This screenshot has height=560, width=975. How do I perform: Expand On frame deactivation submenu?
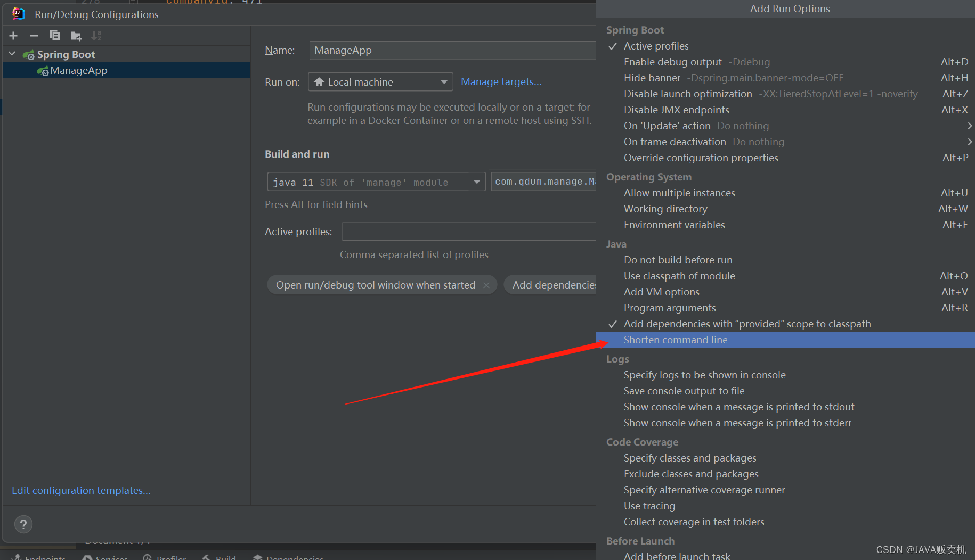(785, 142)
